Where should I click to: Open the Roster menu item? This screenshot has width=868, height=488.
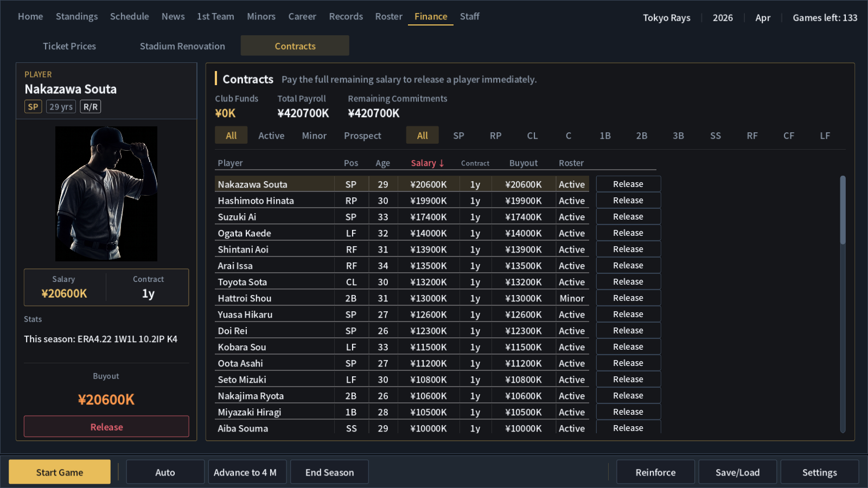point(388,17)
